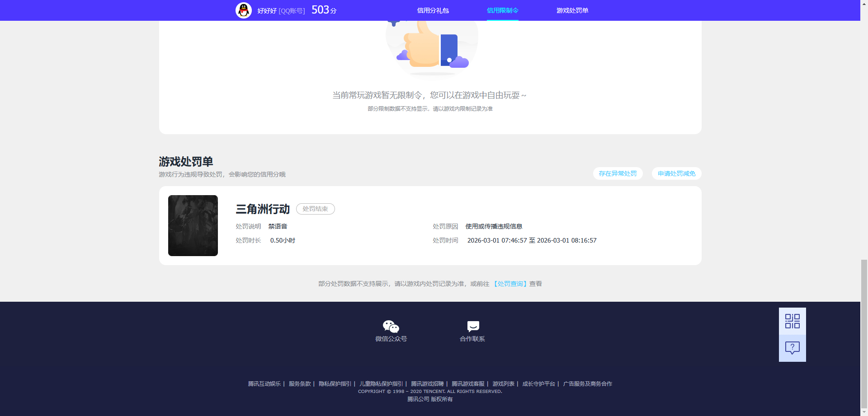Open the 处罚查询 link
The height and width of the screenshot is (416, 868).
[x=510, y=284]
